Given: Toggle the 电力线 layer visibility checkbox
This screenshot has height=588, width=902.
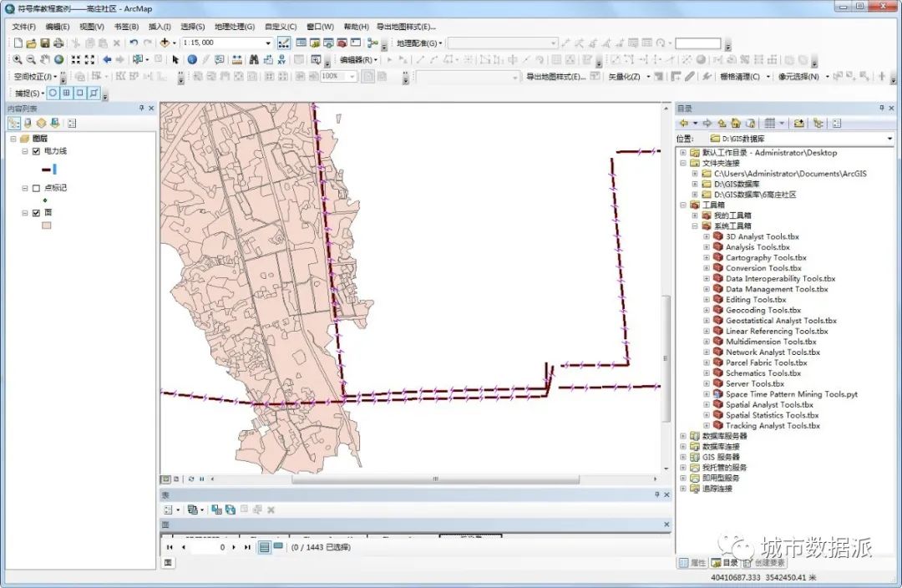Looking at the screenshot, I should pos(36,151).
